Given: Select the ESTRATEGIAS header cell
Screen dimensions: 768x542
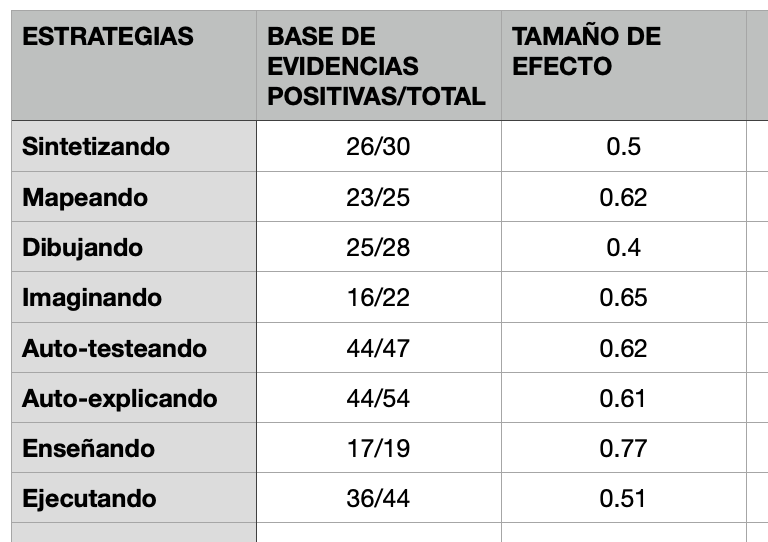Looking at the screenshot, I should tap(108, 38).
